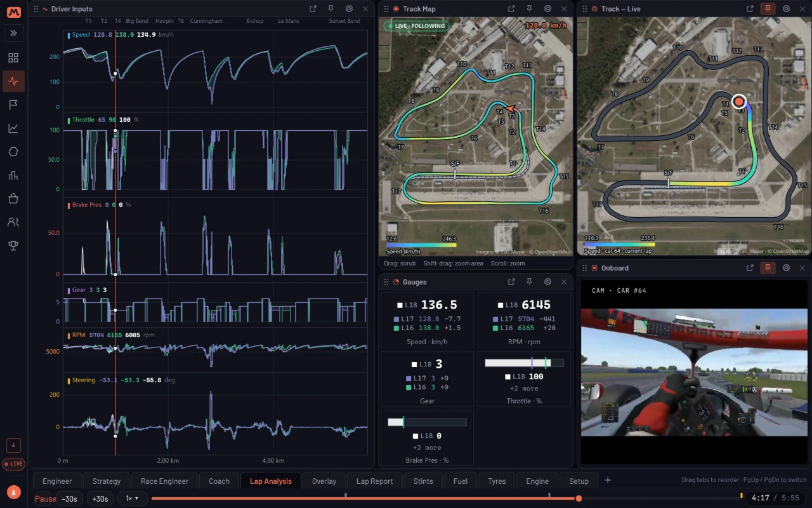Pop out the Track Map panel
Screen dimensions: 812x508
511,9
